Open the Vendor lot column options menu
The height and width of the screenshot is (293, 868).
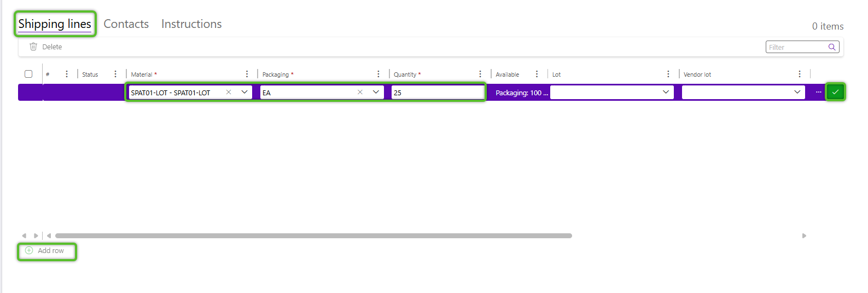[x=799, y=74]
